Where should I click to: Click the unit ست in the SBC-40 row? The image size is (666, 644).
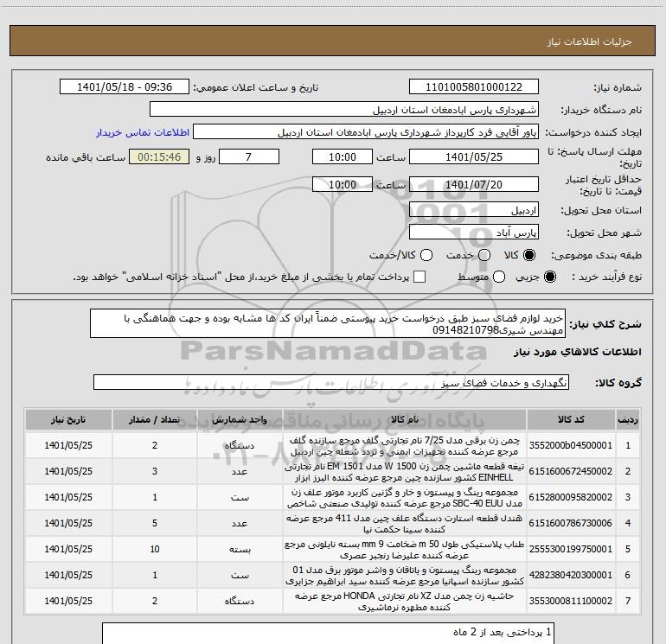point(240,498)
